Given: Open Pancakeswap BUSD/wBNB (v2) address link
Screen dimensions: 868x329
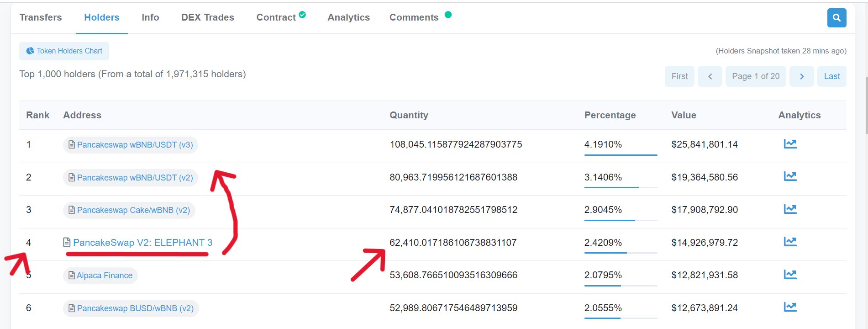Looking at the screenshot, I should tap(135, 308).
